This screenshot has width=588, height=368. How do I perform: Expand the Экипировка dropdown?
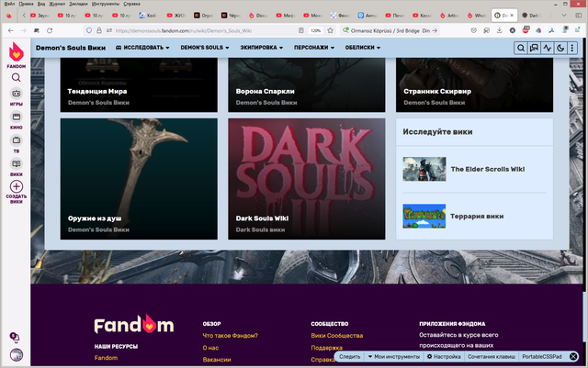coord(262,48)
